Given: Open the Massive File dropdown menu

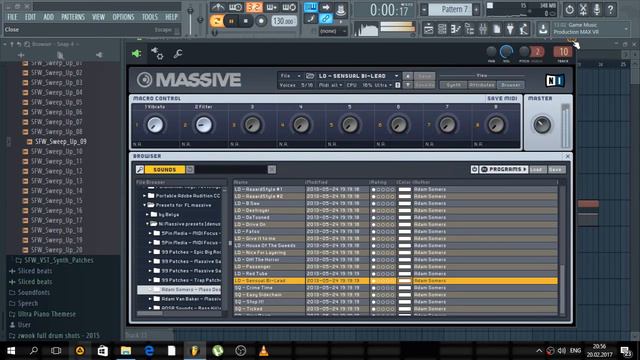Looking at the screenshot, I should click(x=291, y=76).
